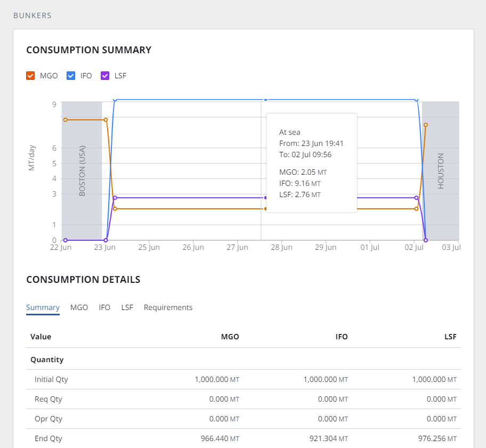
Task: Click the BUNKERS section label
Action: click(x=32, y=15)
